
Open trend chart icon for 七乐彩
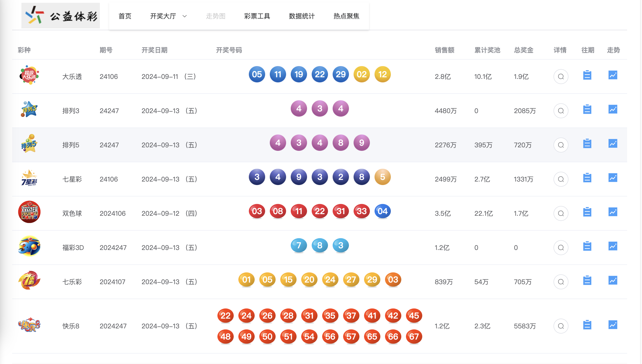(613, 280)
